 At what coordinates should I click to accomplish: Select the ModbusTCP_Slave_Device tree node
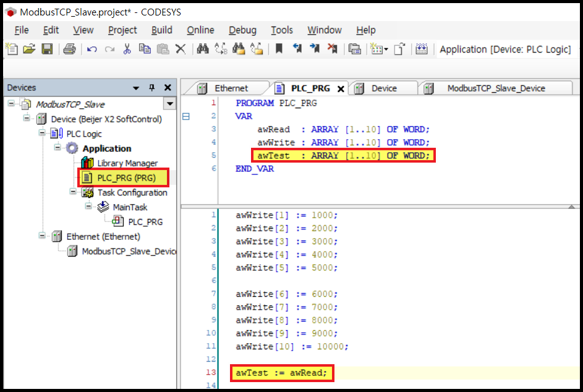pos(129,252)
